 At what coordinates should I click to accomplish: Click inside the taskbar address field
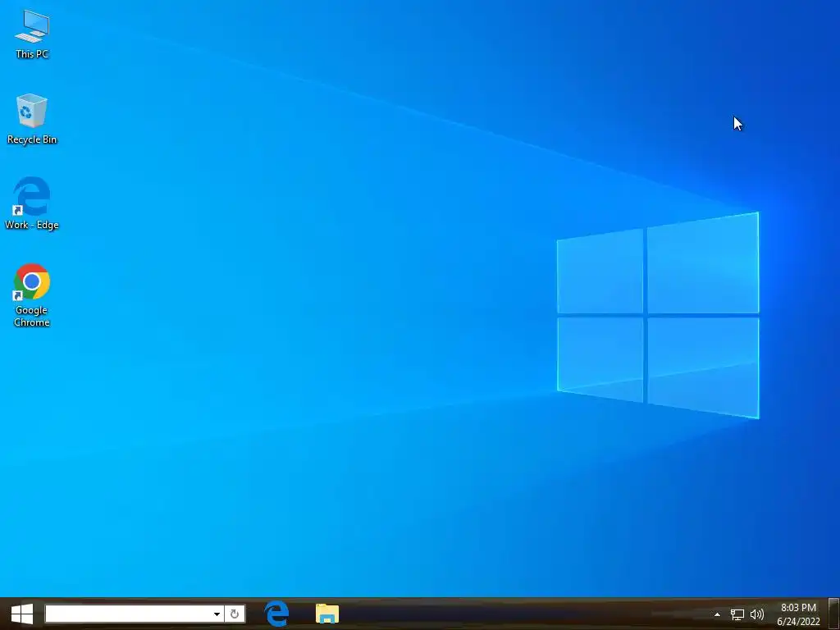click(127, 614)
